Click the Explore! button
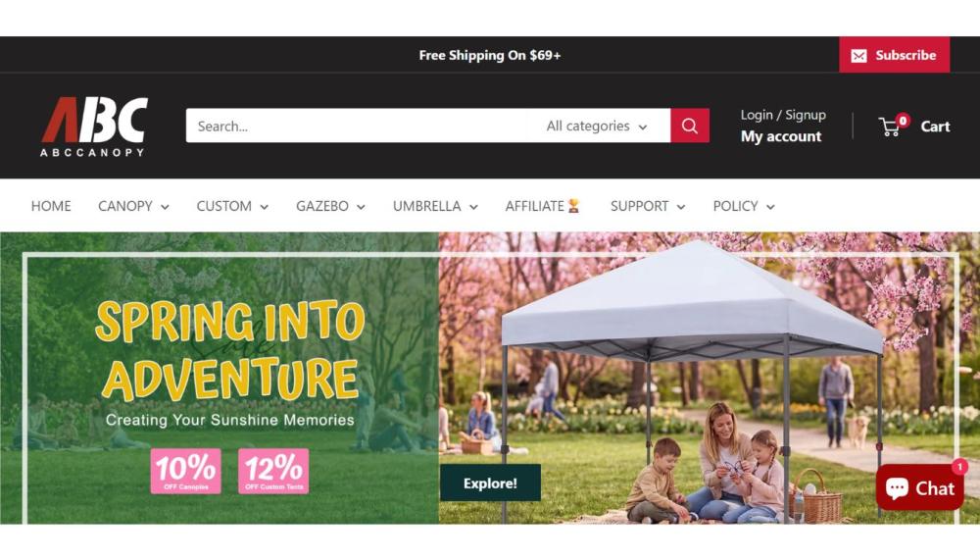980x560 pixels. [490, 484]
